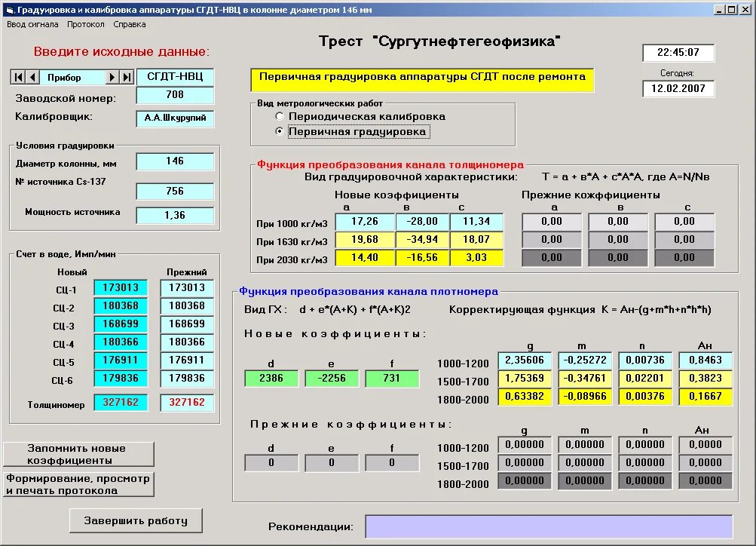Click the date field 12.02.2007

tap(678, 89)
